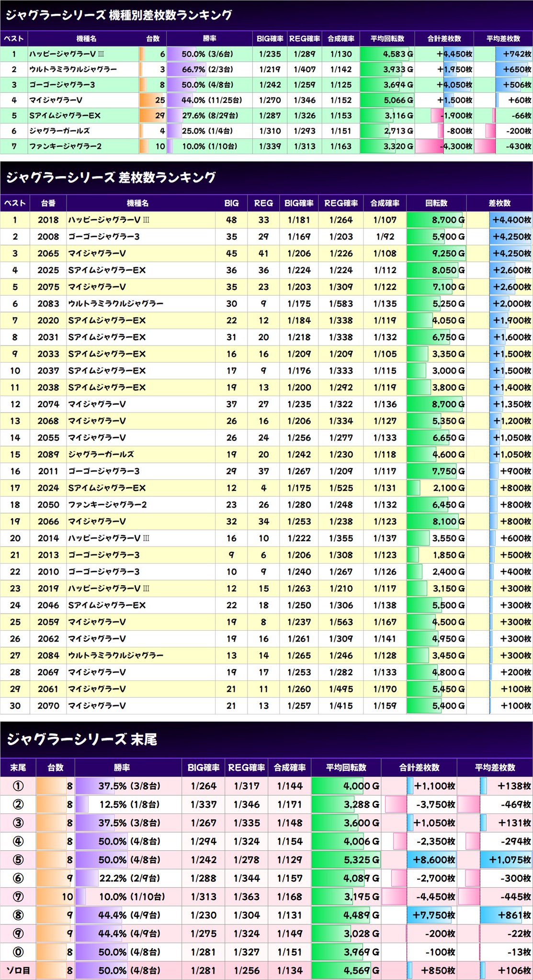Image resolution: width=533 pixels, height=980 pixels.
Task: Click the +7,750枚 total for last-digit ⑧
Action: pyautogui.click(x=434, y=915)
